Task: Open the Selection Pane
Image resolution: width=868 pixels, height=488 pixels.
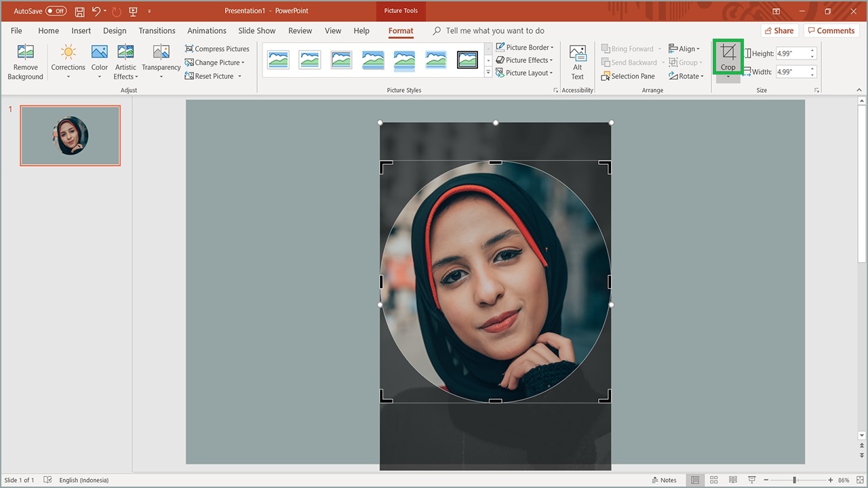Action: [629, 76]
